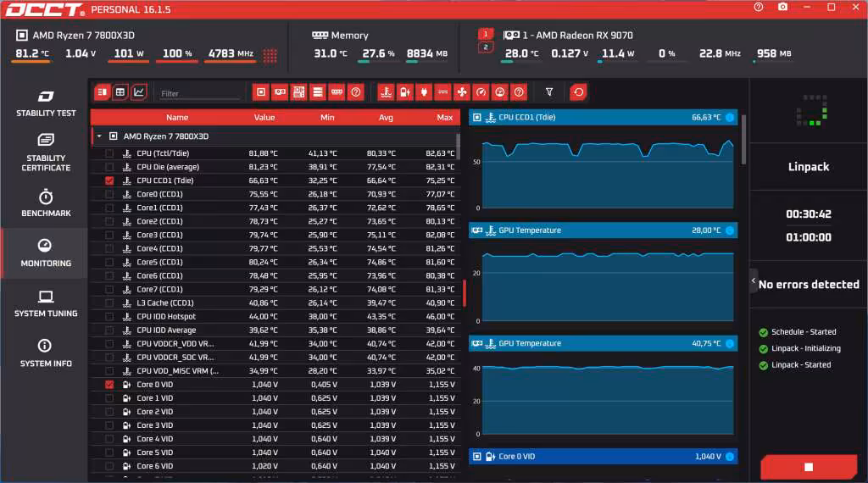Uncheck the CPU CCD1 (Tdie) checkbox

coord(109,180)
